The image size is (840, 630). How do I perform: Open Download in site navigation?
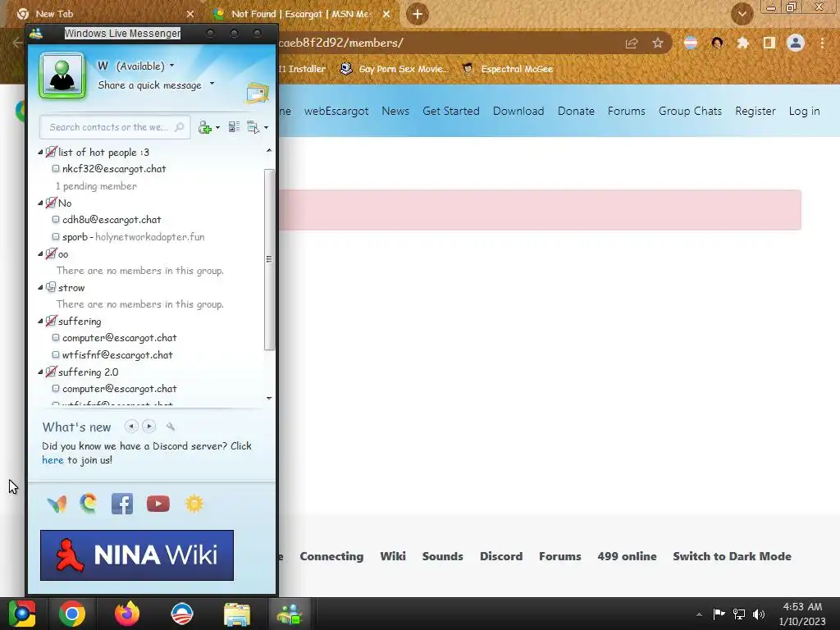coord(518,111)
